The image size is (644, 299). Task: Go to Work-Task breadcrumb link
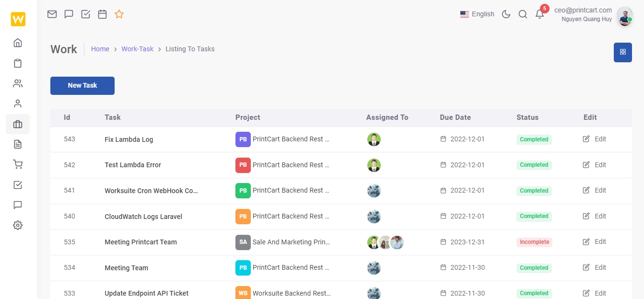pos(138,49)
